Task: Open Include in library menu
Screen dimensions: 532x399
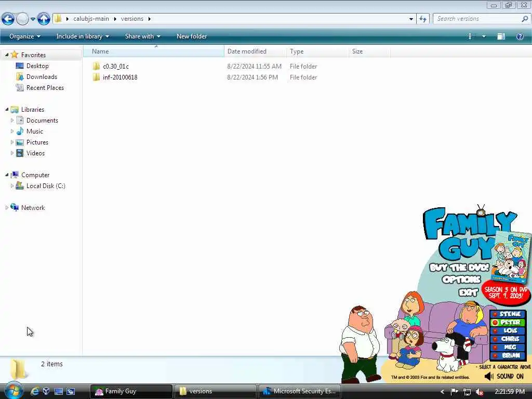Action: [83, 36]
